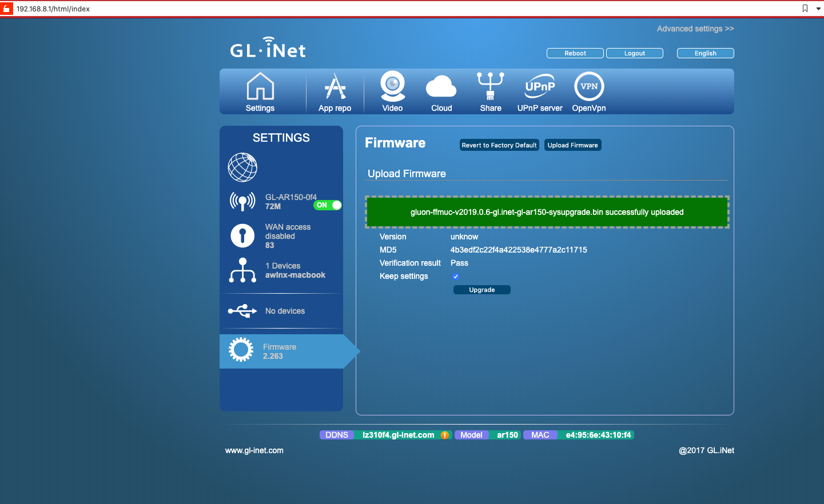The width and height of the screenshot is (824, 504).
Task: Open the Cloud icon
Action: coord(441,88)
